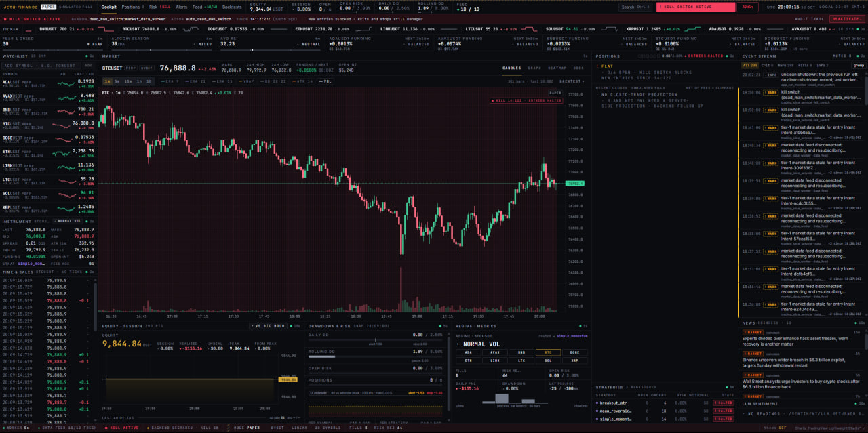Select ADAUSDT row in watchlist
Image resolution: width=868 pixels, height=433 pixels.
[47, 83]
